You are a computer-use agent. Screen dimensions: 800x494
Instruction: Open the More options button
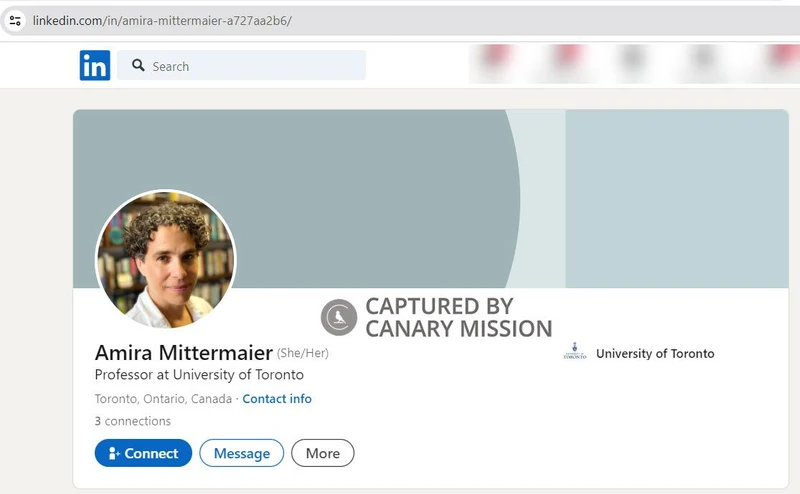[x=323, y=453]
